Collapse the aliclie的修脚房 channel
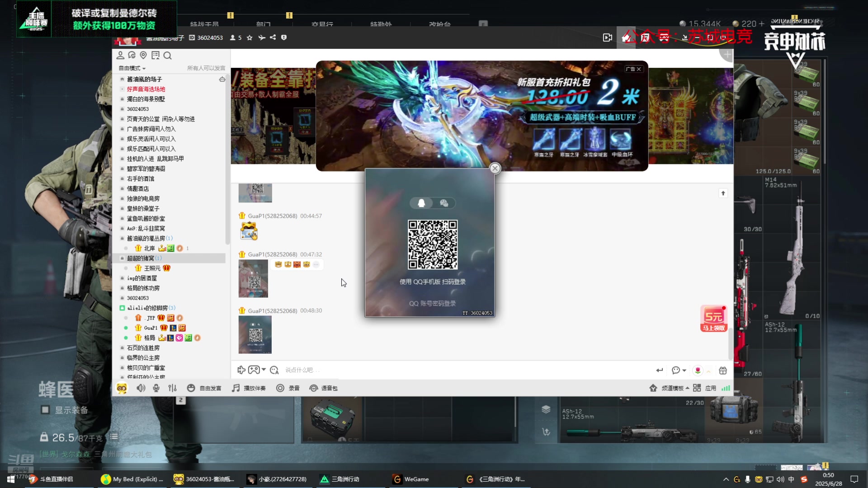 pyautogui.click(x=122, y=308)
